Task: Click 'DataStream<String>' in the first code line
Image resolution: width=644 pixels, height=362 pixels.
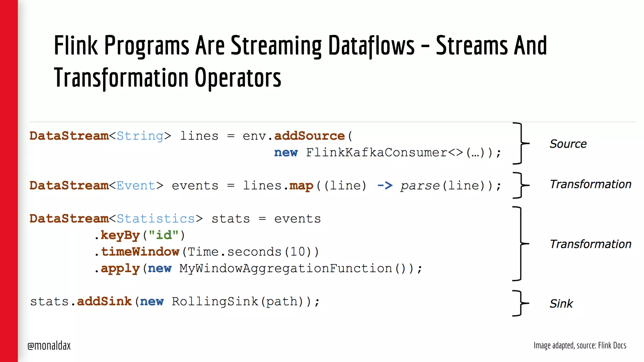Action: (x=101, y=136)
